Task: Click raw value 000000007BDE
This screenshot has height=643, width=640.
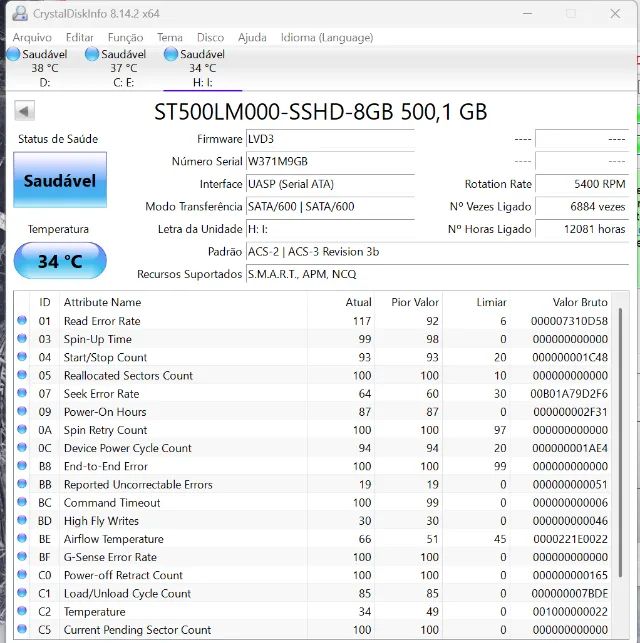Action: 569,593
